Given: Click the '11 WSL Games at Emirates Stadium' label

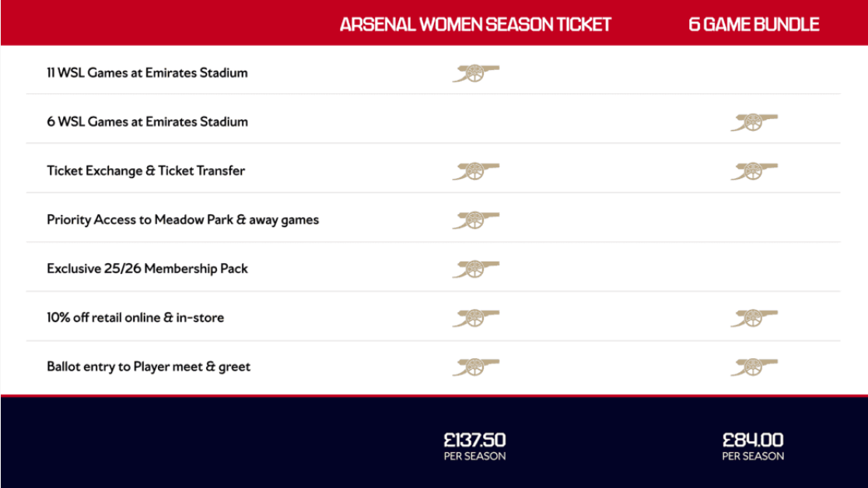Looking at the screenshot, I should coord(147,73).
